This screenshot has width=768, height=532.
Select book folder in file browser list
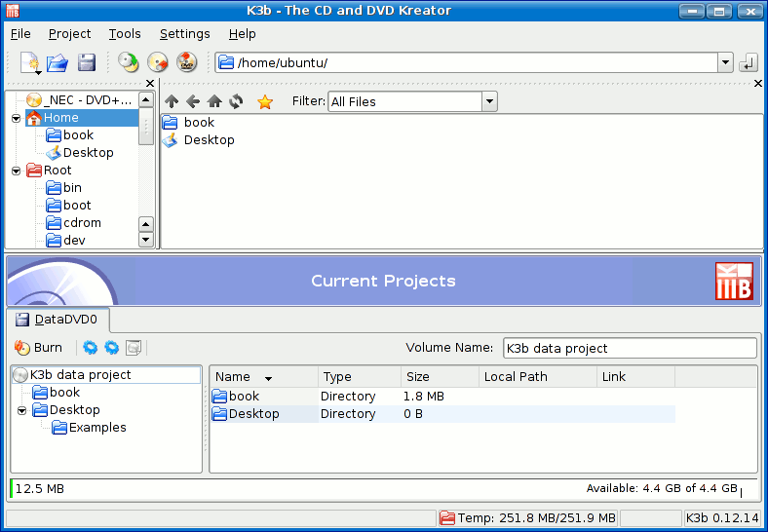(x=188, y=123)
